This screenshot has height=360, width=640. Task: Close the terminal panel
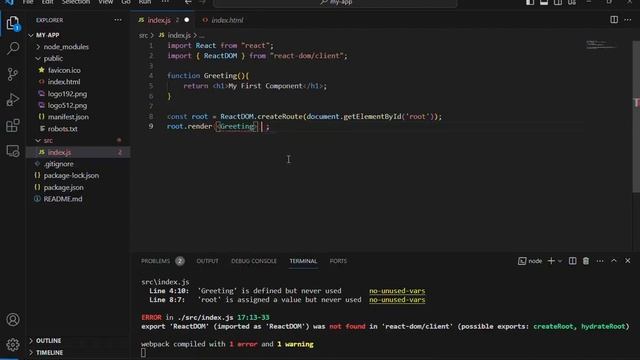coord(628,261)
